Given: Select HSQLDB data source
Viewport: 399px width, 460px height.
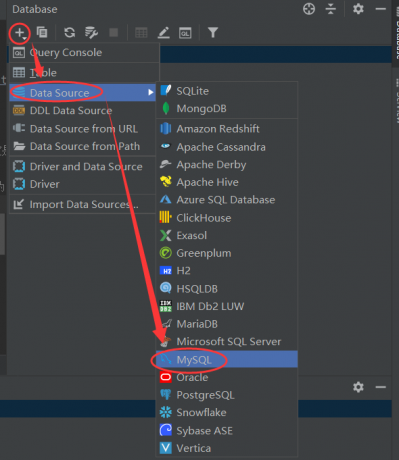Looking at the screenshot, I should tap(227, 289).
